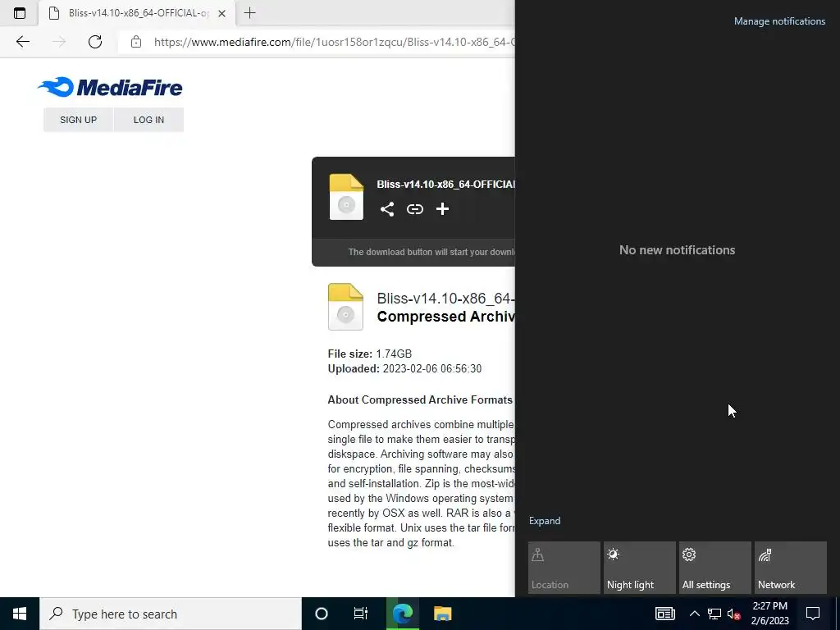840x630 pixels.
Task: Open All settings quick action
Action: (715, 568)
